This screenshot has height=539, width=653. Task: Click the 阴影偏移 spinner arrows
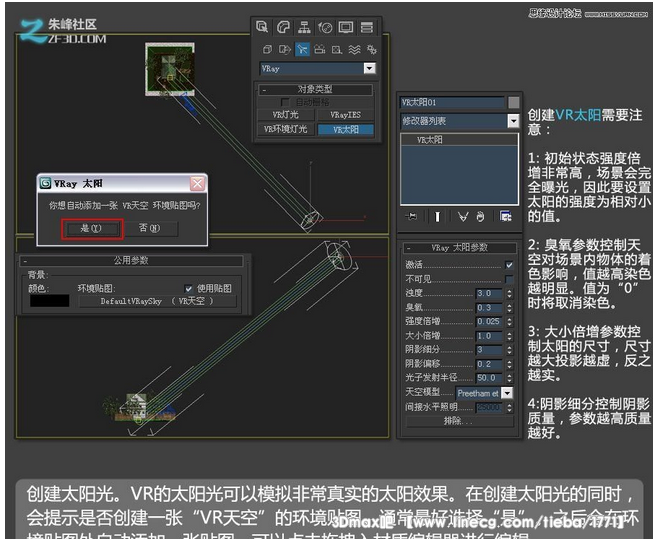(509, 364)
